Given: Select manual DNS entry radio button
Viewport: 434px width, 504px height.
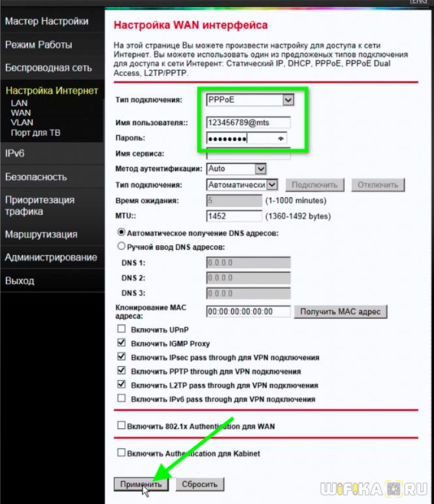Looking at the screenshot, I should [121, 246].
